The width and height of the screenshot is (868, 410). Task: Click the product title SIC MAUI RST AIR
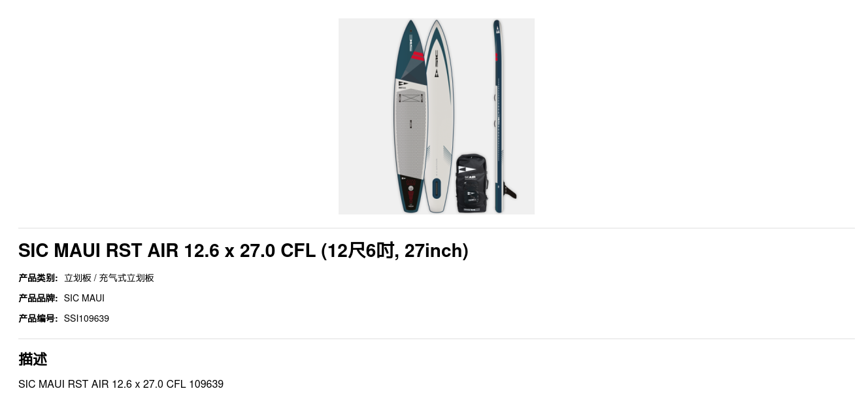(x=243, y=250)
